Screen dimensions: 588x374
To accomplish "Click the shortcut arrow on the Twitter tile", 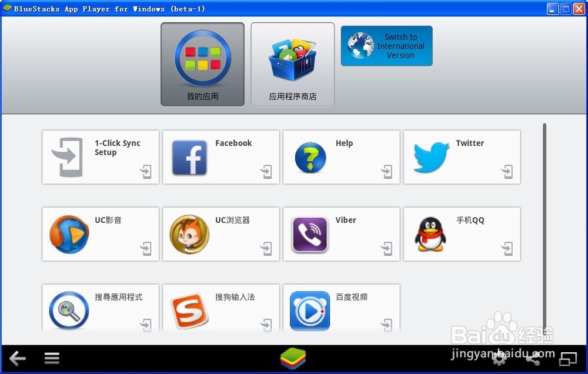I will [507, 172].
